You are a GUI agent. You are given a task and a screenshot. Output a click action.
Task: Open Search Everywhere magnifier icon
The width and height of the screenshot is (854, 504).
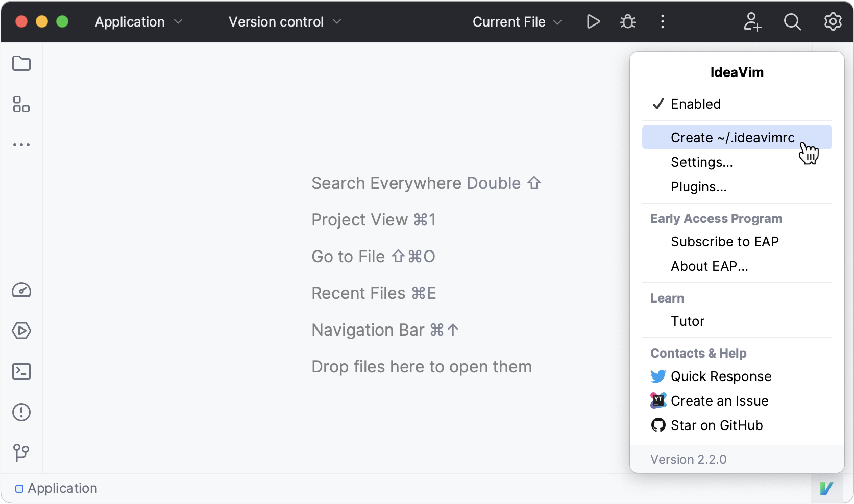click(x=792, y=21)
